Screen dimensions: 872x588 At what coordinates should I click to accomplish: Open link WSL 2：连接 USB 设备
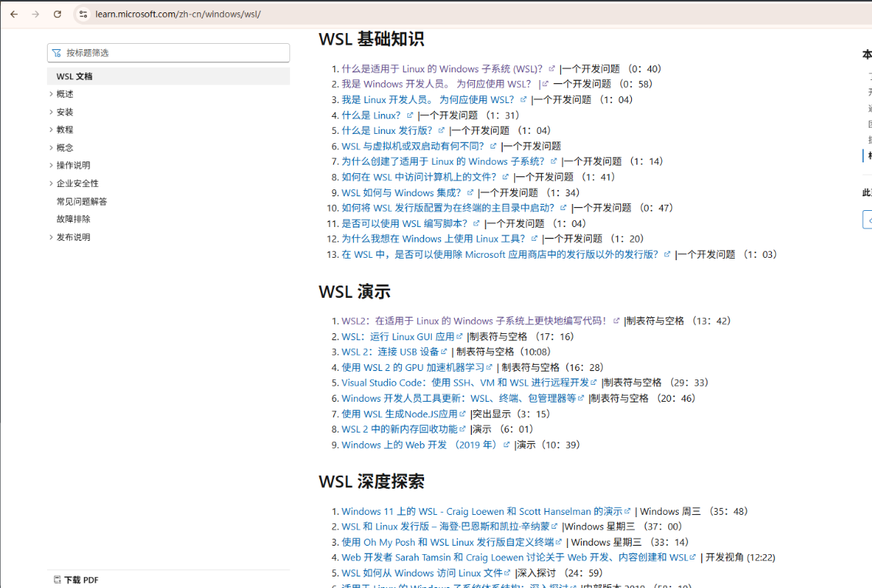[390, 352]
